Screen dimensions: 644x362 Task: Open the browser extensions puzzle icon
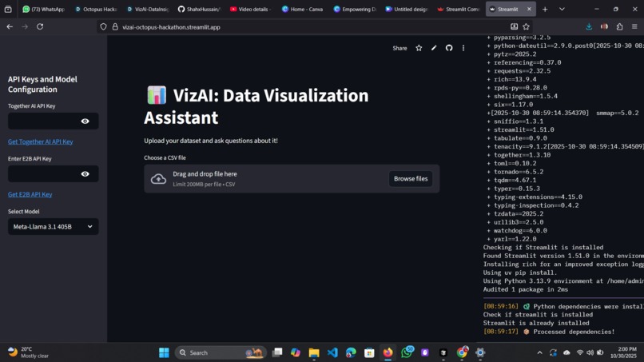pyautogui.click(x=619, y=26)
